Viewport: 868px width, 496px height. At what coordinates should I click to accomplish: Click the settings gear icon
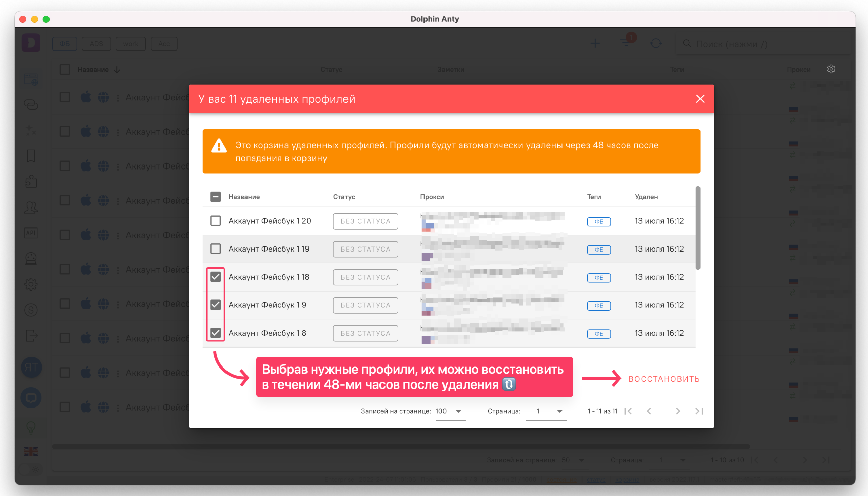831,69
